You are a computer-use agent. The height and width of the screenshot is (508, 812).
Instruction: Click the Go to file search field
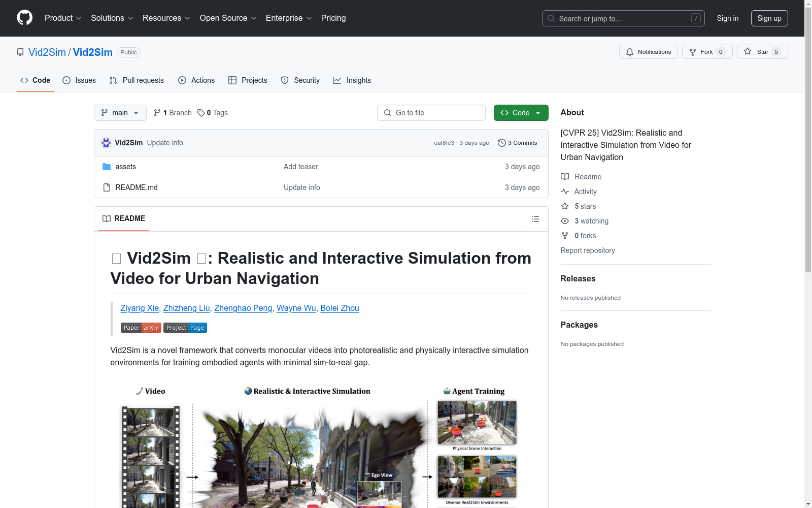point(431,113)
